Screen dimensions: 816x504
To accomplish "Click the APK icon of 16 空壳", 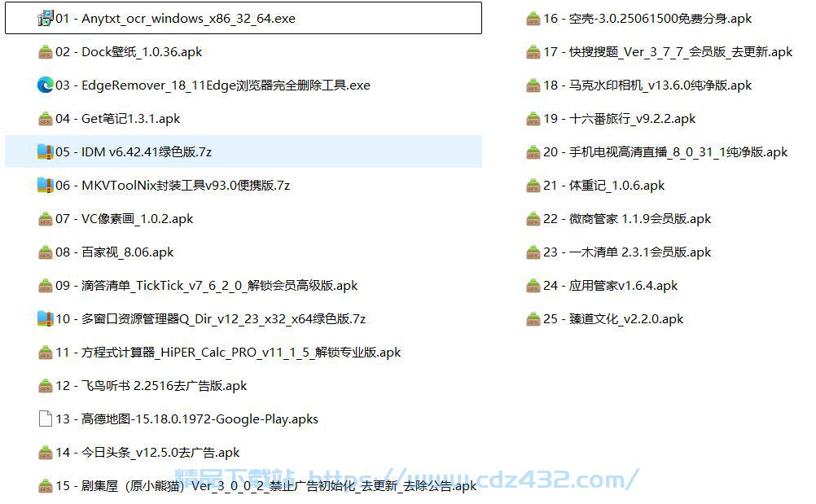I will (533, 19).
